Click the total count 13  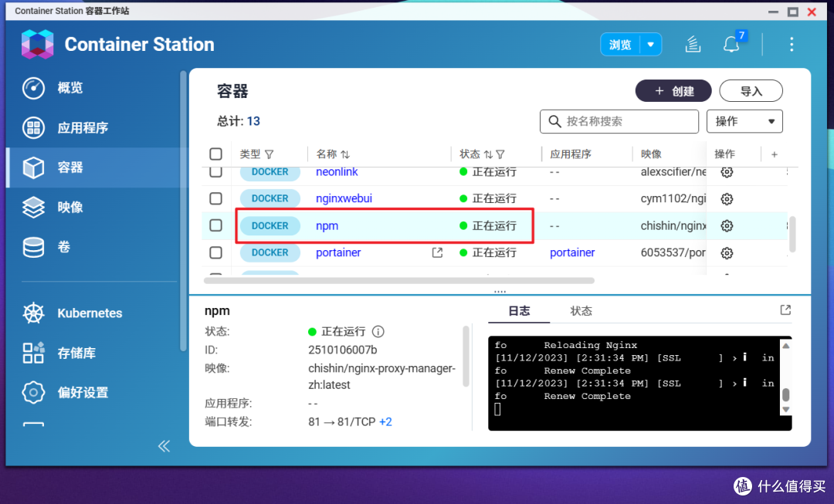[x=253, y=121]
